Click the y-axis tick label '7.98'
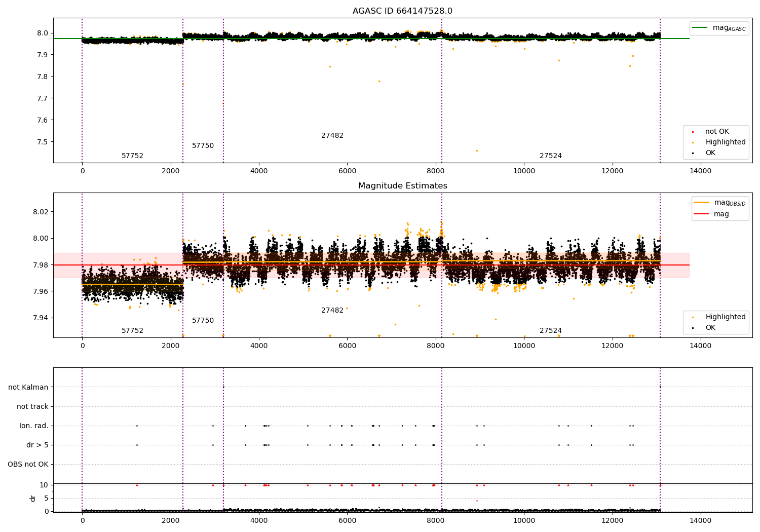The height and width of the screenshot is (532, 760). pos(40,265)
